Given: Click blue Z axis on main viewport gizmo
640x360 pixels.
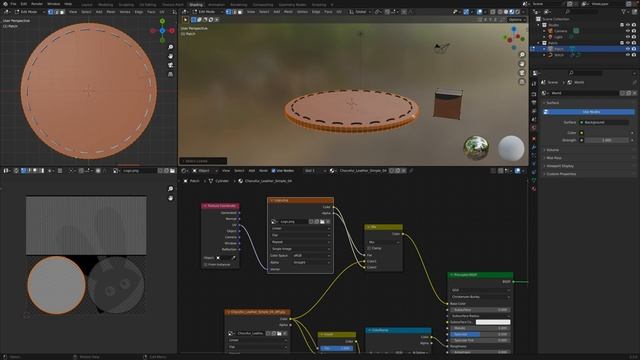Looking at the screenshot, I should 514,29.
